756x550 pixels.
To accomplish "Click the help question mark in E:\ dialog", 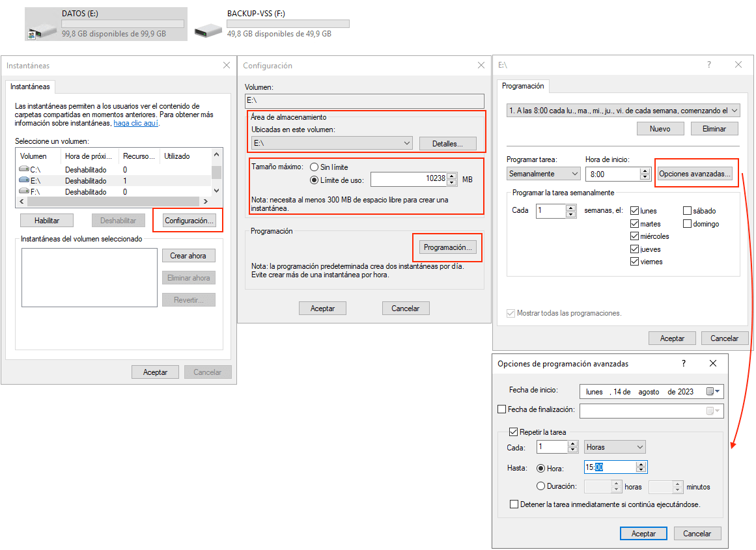I will pos(708,65).
